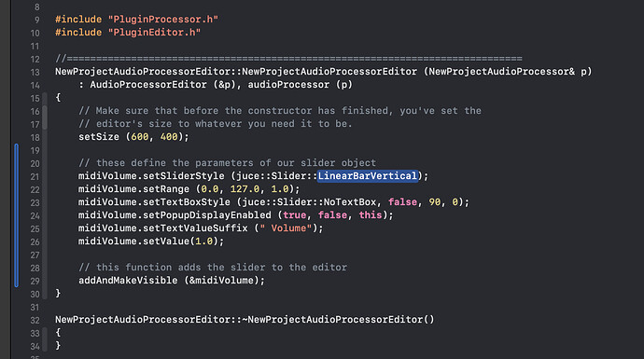Click the code folding ribbon near line 16
The height and width of the screenshot is (359, 644).
pyautogui.click(x=45, y=117)
